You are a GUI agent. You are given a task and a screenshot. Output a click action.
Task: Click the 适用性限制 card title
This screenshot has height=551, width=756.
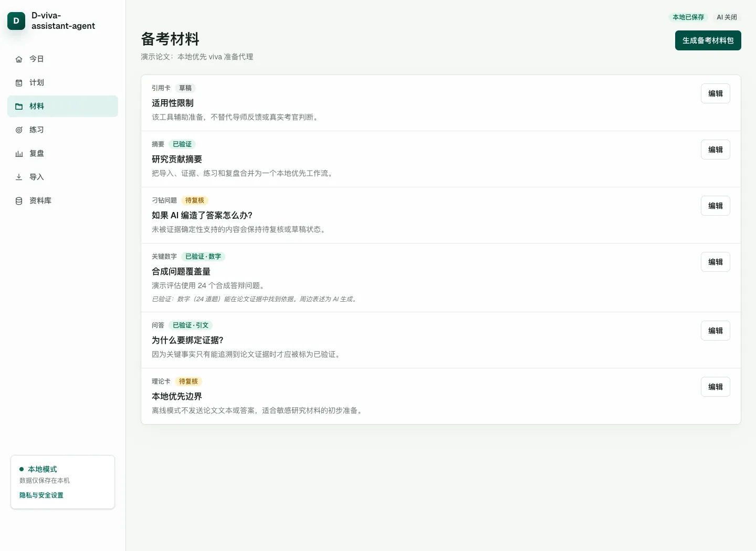coord(173,103)
